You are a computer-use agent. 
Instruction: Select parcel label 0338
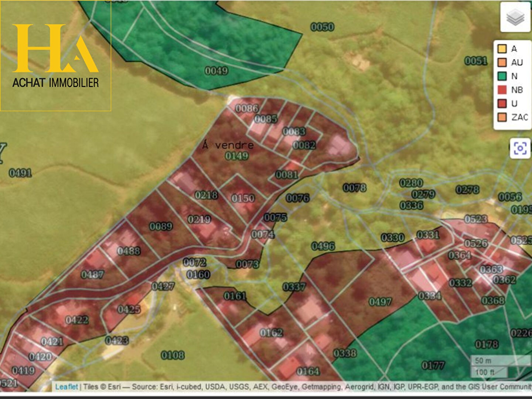(345, 353)
